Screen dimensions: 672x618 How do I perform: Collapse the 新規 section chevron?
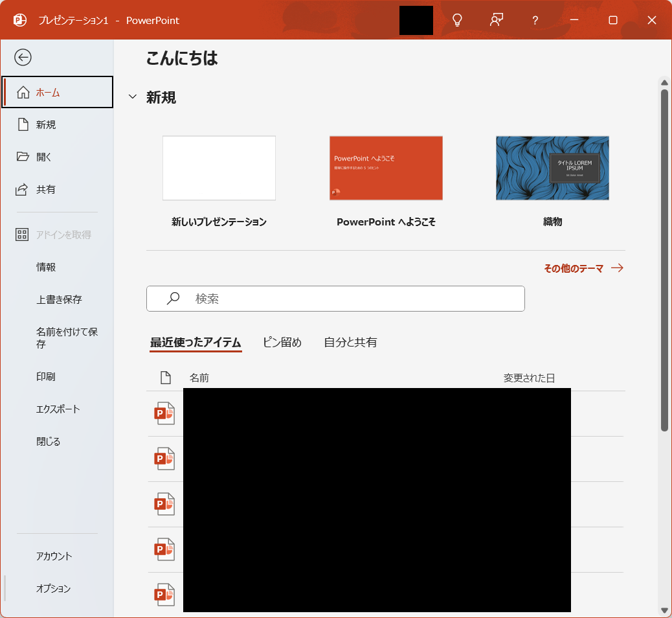point(133,97)
